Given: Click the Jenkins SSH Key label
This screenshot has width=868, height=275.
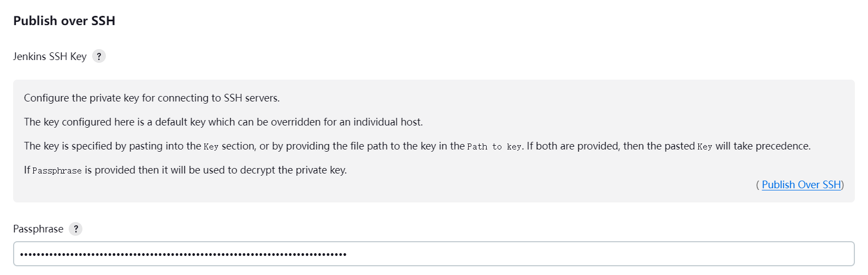Looking at the screenshot, I should coord(50,56).
